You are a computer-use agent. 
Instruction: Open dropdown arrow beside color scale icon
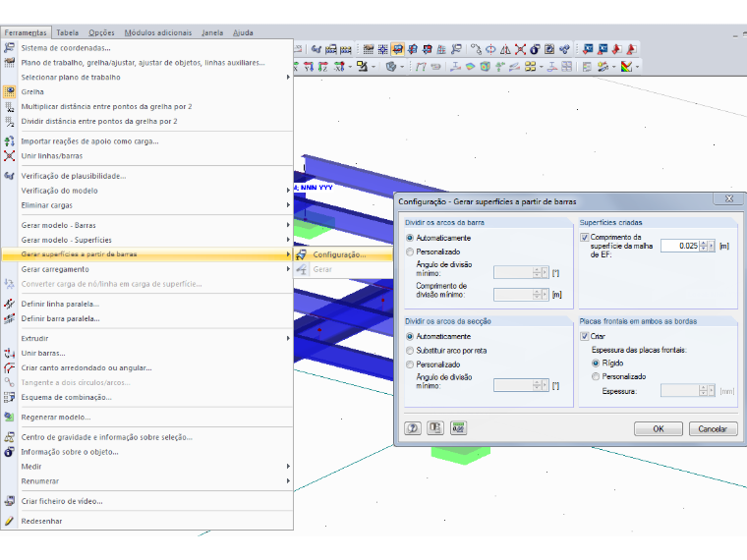(637, 67)
